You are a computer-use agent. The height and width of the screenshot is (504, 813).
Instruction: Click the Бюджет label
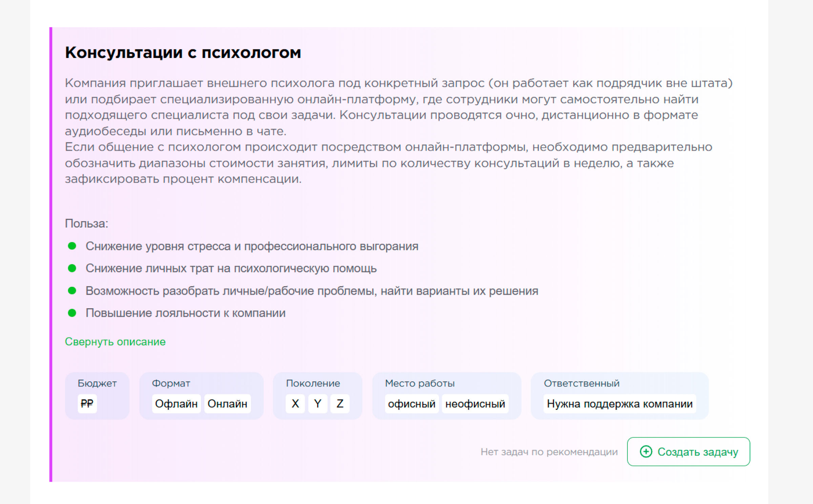coord(97,383)
